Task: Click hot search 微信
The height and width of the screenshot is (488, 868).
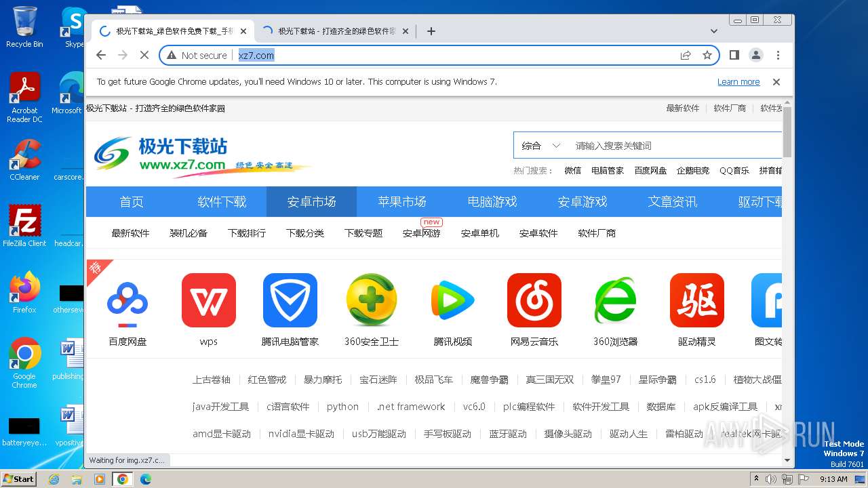Action: 572,171
